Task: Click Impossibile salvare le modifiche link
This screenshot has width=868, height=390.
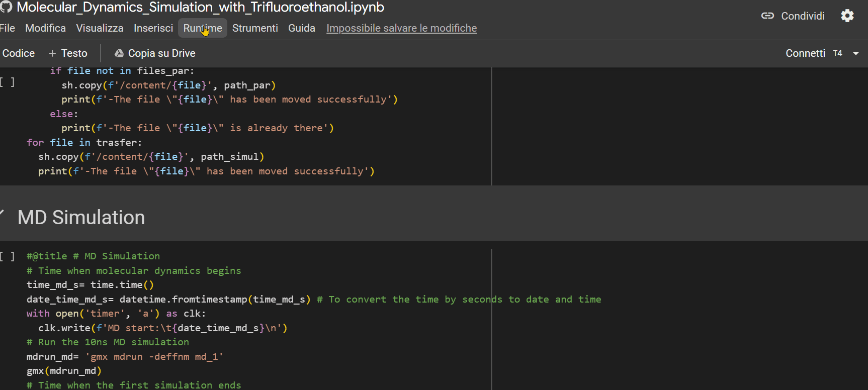Action: [x=401, y=28]
